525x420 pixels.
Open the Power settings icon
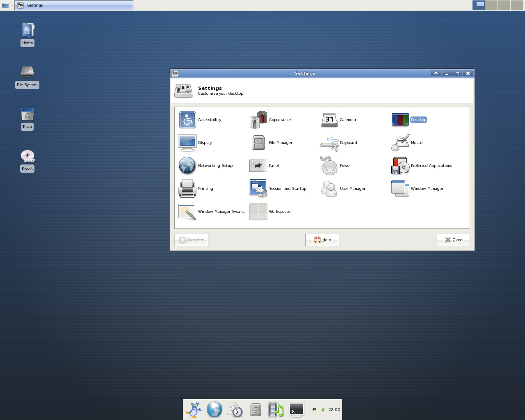click(x=329, y=165)
